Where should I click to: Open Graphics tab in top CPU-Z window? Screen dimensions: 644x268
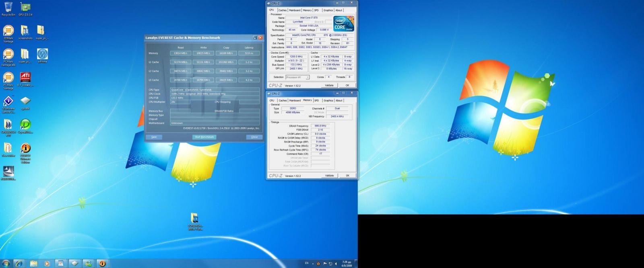328,10
